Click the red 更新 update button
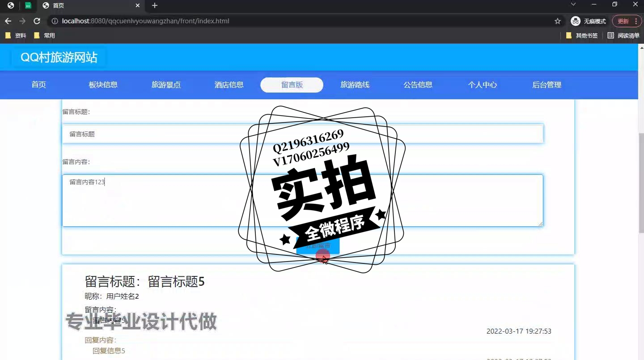644x360 pixels. pos(627,21)
